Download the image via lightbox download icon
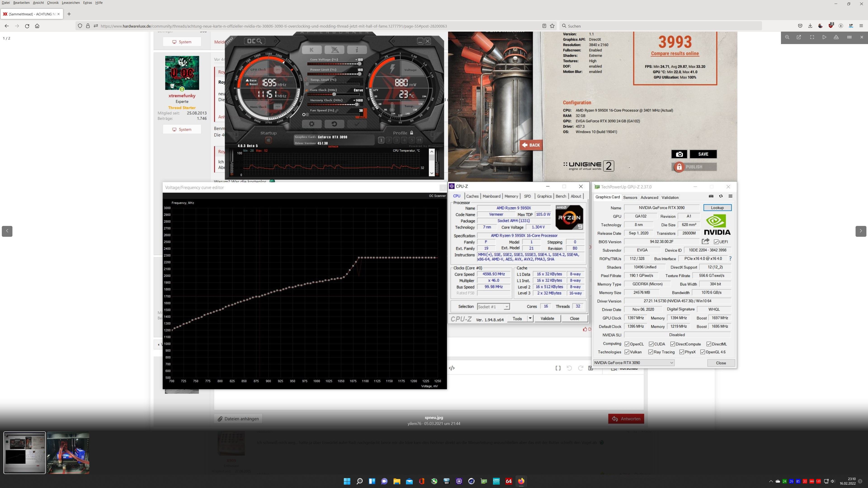Viewport: 868px width, 488px height. tap(836, 37)
